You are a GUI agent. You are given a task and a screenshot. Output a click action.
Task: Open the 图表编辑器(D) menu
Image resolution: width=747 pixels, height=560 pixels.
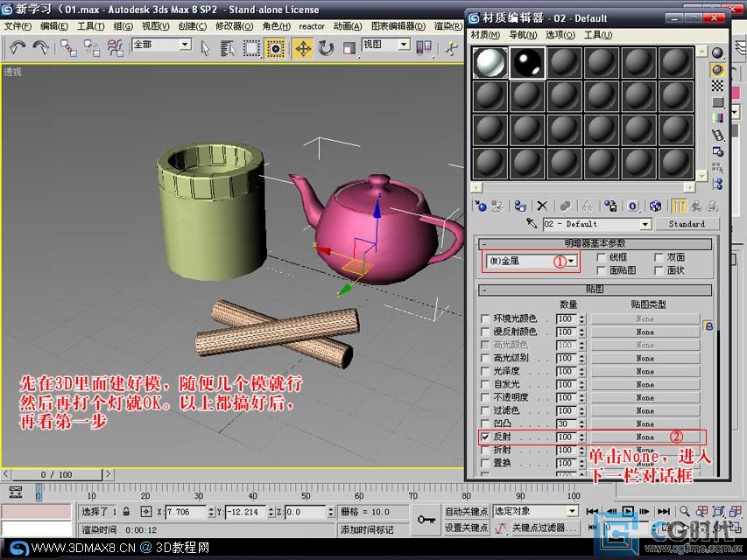(398, 26)
